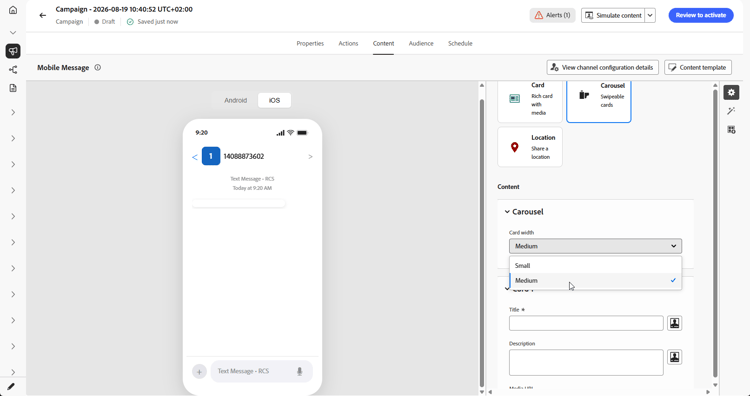This screenshot has height=396, width=750.
Task: Click the Simulate content button
Action: click(x=613, y=15)
